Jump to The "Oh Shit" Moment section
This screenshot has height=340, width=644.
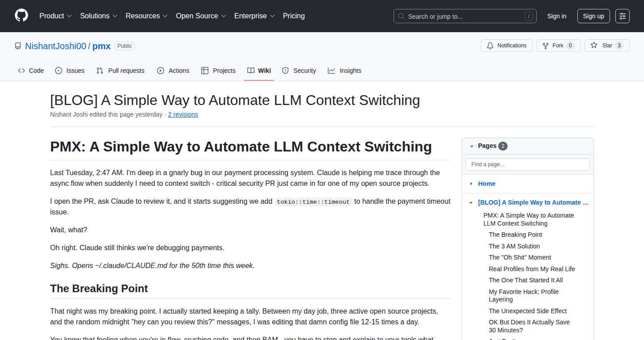[x=520, y=257]
